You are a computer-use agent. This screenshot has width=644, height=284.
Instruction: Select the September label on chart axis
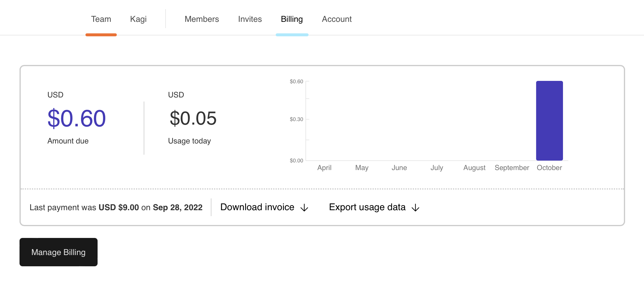tap(512, 168)
